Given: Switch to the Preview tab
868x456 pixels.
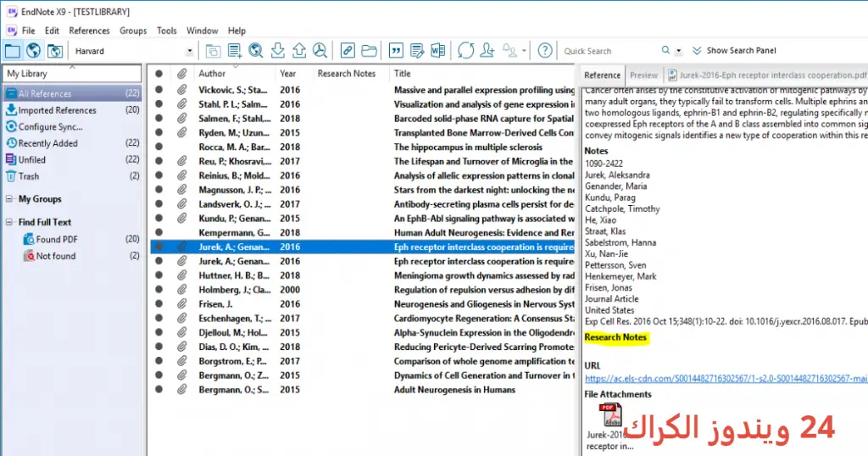Looking at the screenshot, I should pyautogui.click(x=644, y=75).
